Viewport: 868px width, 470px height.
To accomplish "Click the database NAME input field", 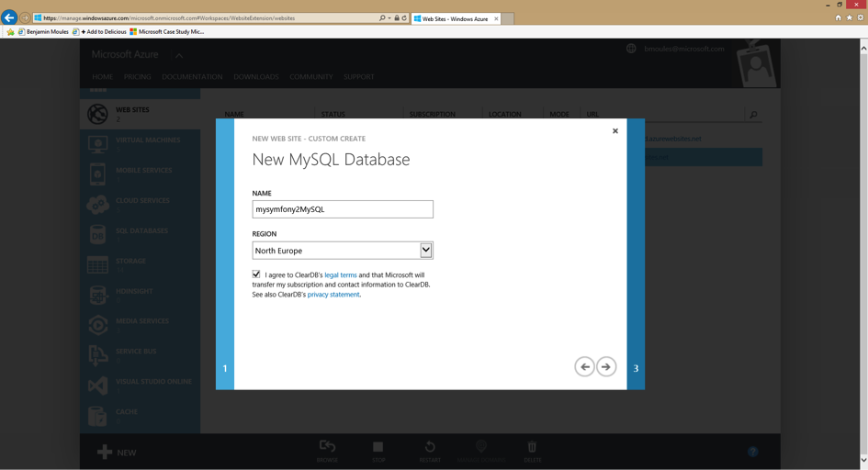I will [343, 209].
